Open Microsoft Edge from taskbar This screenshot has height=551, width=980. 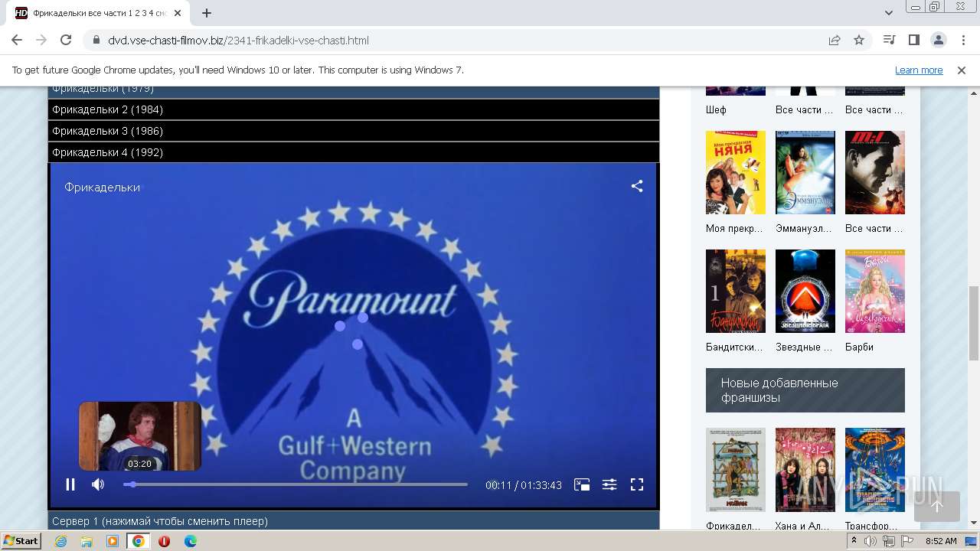pyautogui.click(x=190, y=541)
